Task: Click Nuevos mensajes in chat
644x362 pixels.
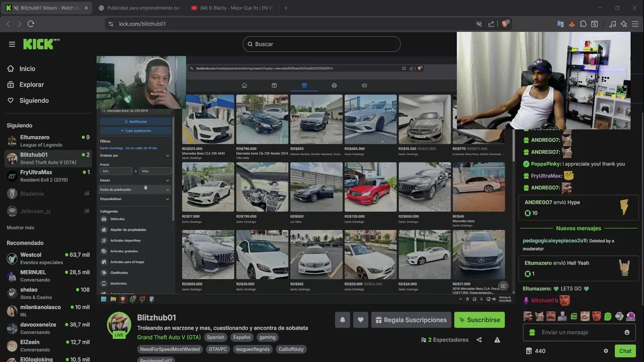Action: click(x=579, y=228)
